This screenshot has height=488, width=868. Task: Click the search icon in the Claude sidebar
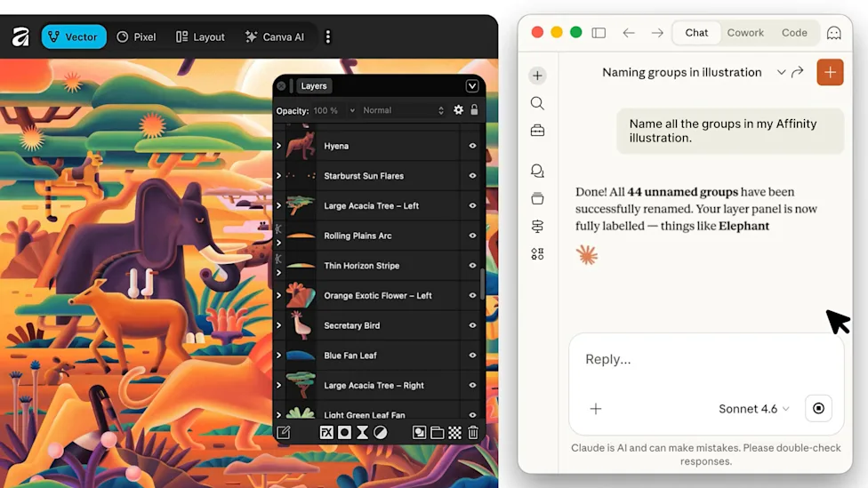coord(537,103)
